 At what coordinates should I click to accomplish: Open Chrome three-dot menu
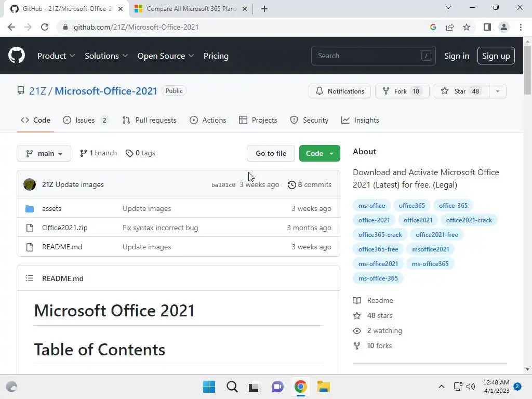tap(521, 27)
